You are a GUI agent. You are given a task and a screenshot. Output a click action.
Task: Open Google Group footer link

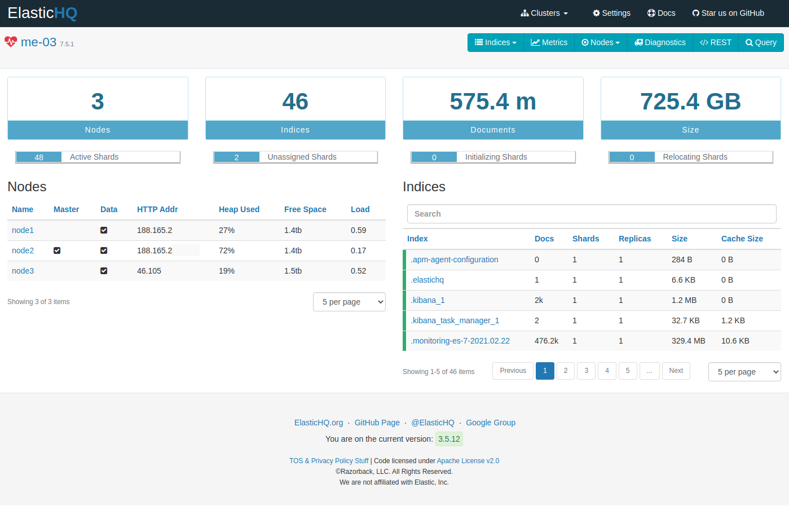pyautogui.click(x=491, y=423)
